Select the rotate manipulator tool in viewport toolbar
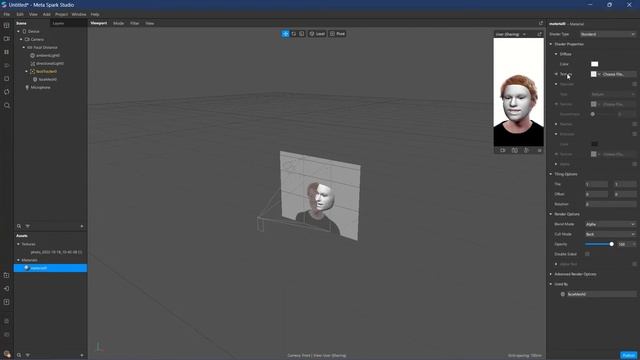The width and height of the screenshot is (640, 360). point(293,34)
